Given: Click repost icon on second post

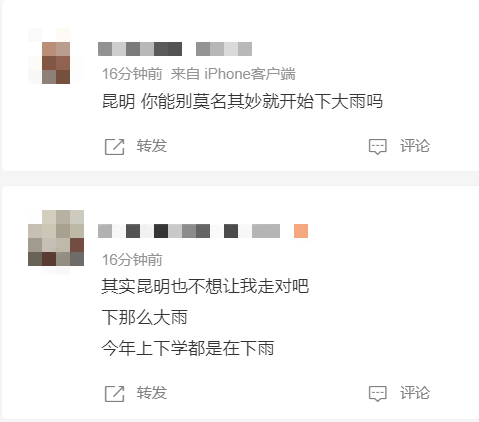Looking at the screenshot, I should [x=114, y=393].
